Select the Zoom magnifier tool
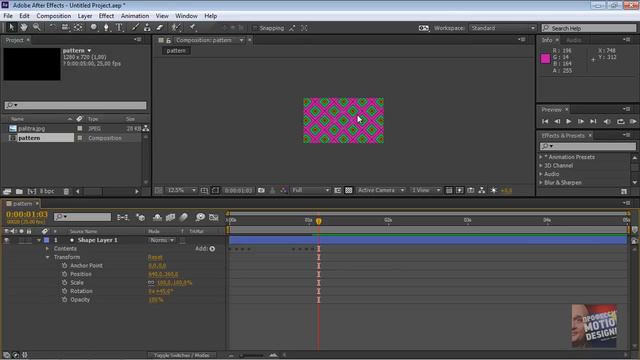 [36, 27]
